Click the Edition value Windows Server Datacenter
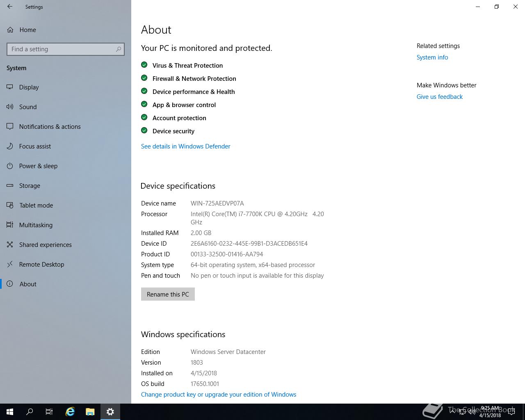 click(228, 352)
